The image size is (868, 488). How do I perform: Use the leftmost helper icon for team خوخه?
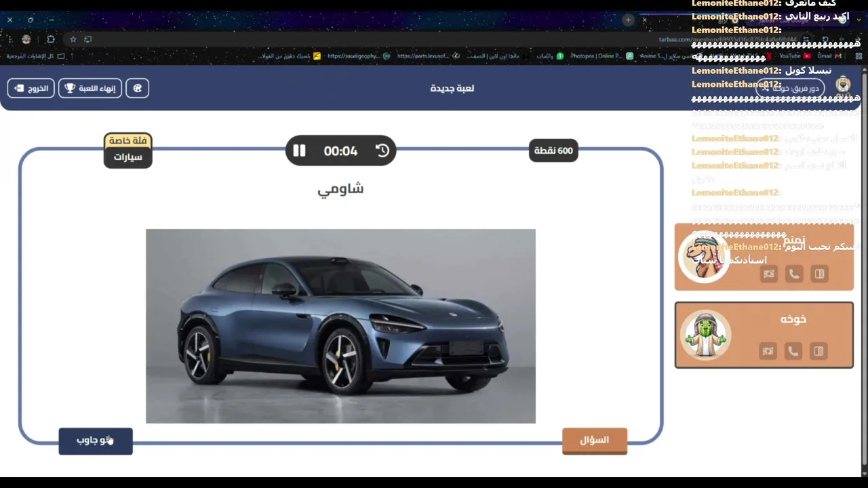click(768, 351)
